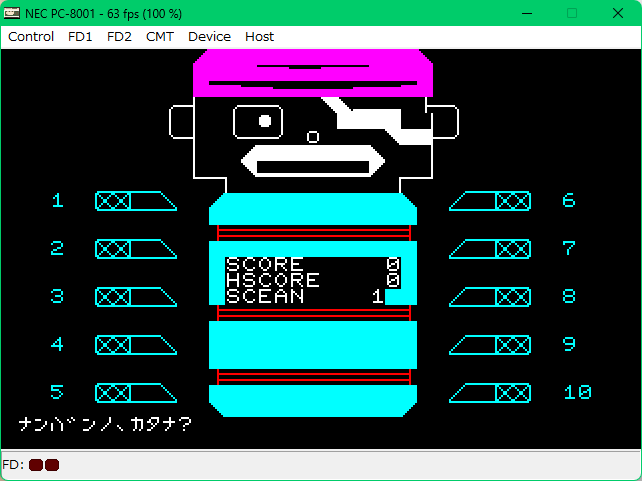The width and height of the screenshot is (642, 481).
Task: Click sword icon next to number 3
Action: tap(136, 297)
